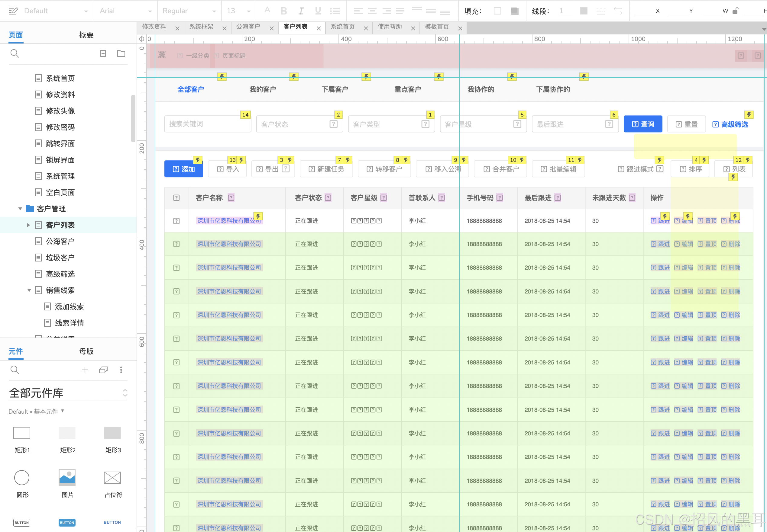Viewport: 767px width, 532px height.
Task: Switch to the 母版 panel tab
Action: click(x=86, y=351)
